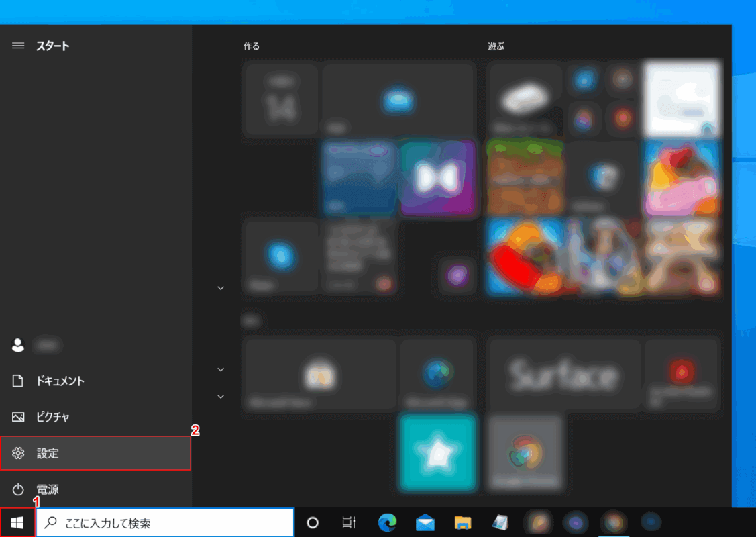Image resolution: width=756 pixels, height=537 pixels.
Task: Launch File Explorer from the taskbar
Action: coord(462,523)
